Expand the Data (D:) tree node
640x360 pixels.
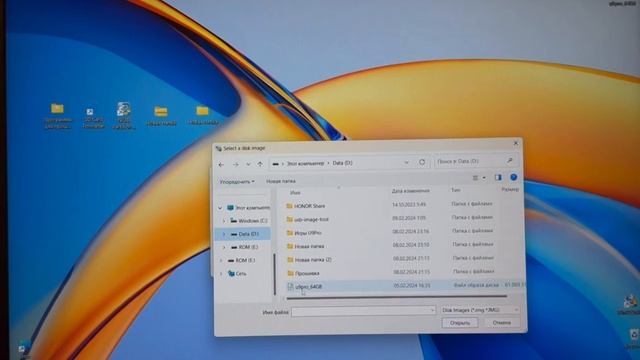pyautogui.click(x=224, y=234)
